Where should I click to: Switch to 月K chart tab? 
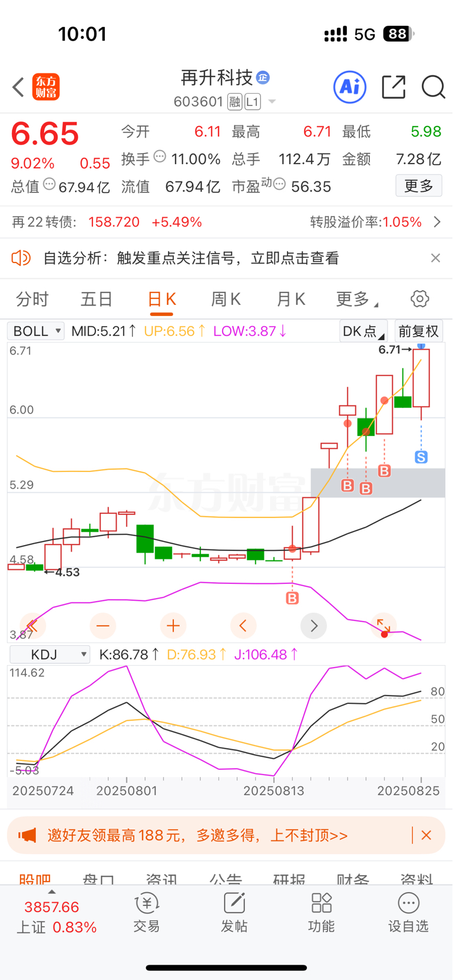pyautogui.click(x=291, y=299)
